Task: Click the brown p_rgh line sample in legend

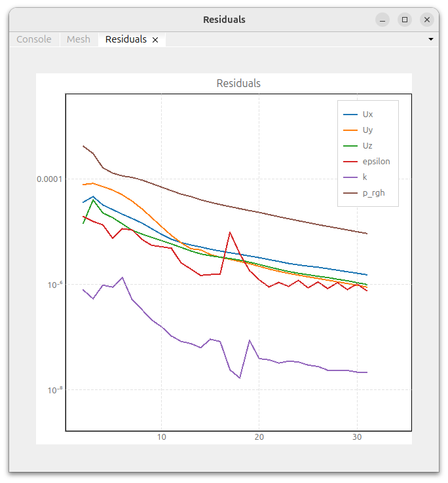Action: (x=350, y=193)
